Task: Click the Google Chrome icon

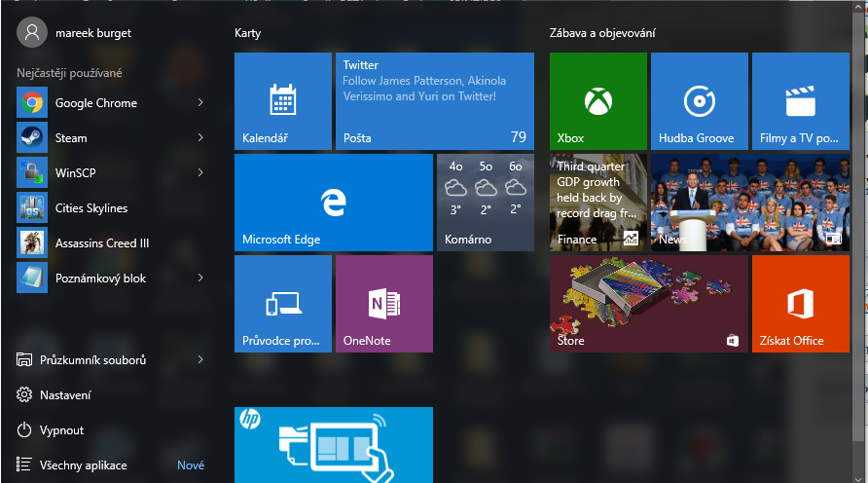Action: tap(32, 102)
